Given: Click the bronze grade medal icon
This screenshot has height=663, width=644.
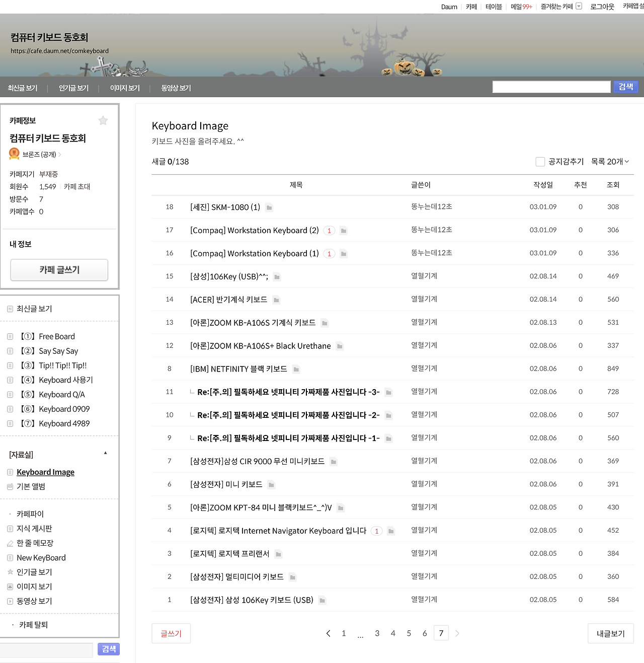Looking at the screenshot, I should coord(14,154).
